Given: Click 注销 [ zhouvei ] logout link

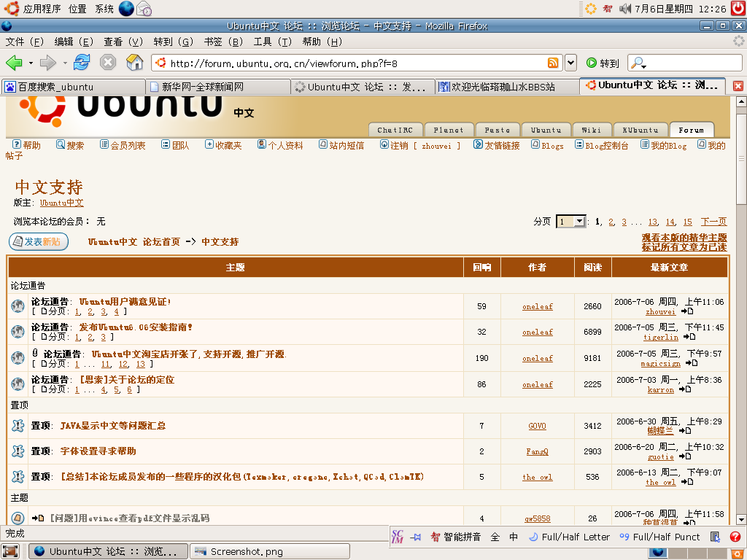Looking at the screenshot, I should (x=419, y=145).
